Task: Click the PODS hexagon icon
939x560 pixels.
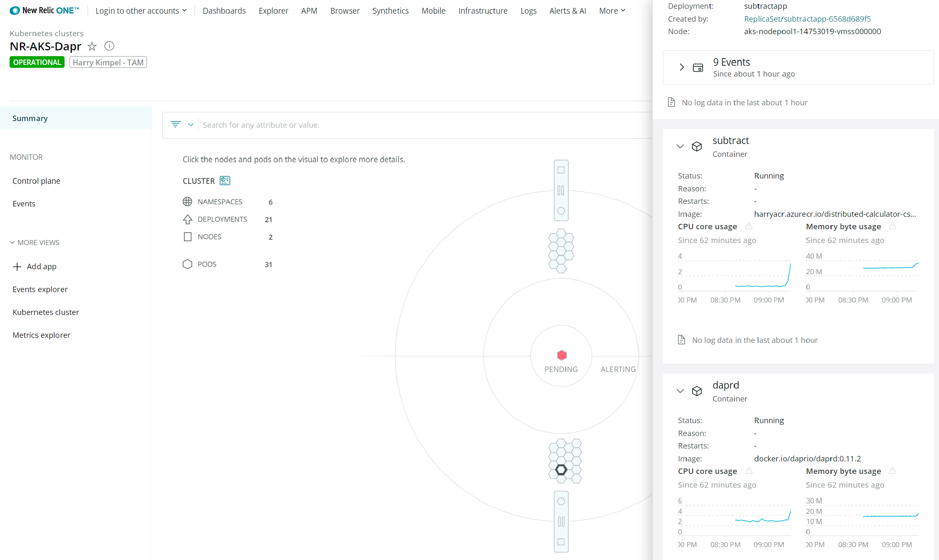Action: (x=187, y=264)
